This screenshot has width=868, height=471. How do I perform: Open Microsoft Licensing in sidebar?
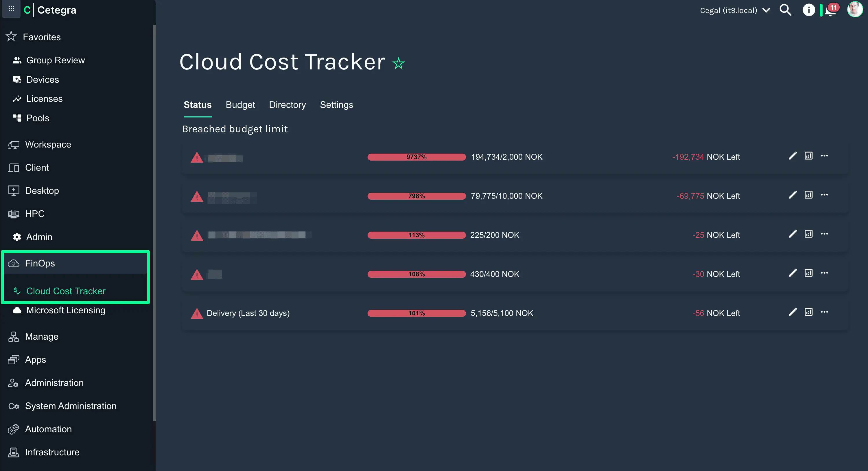66,310
